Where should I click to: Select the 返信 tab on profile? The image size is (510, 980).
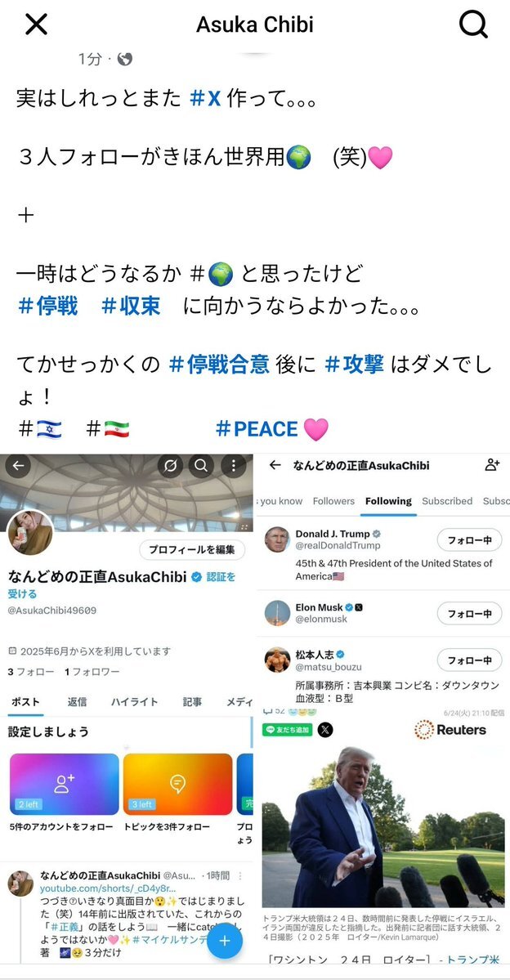coord(77,702)
